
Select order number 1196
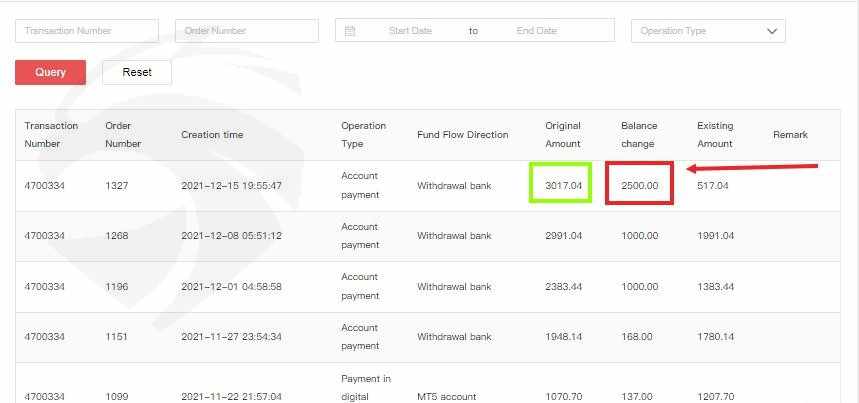click(x=117, y=287)
